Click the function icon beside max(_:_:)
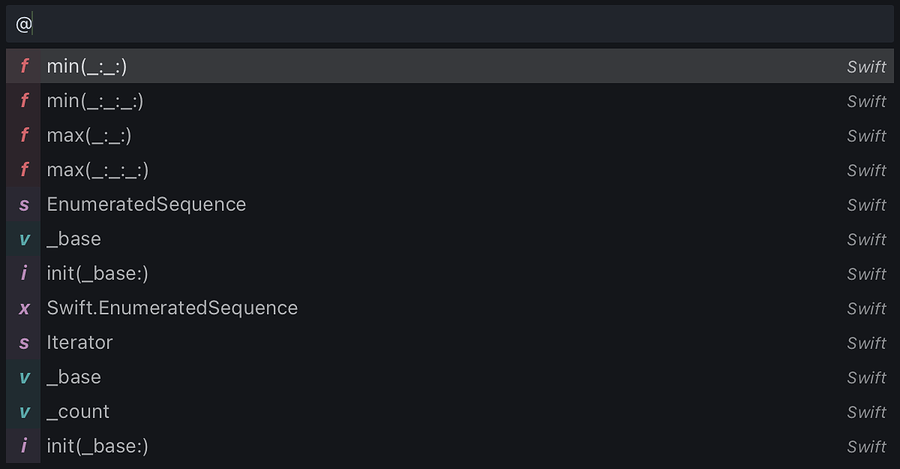Screen dimensions: 900x469 (24, 136)
